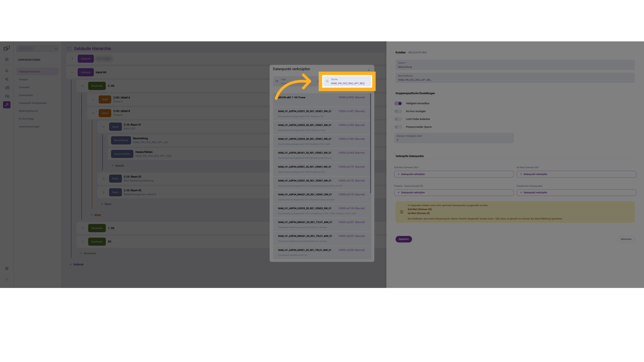Close the Datenpunkt verknüpfen dialog
This screenshot has width=644, height=362.
tap(369, 70)
